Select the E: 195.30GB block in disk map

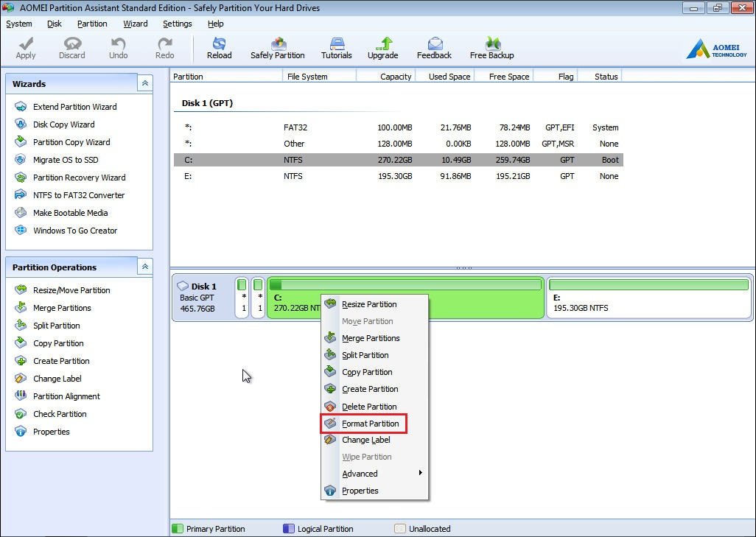click(648, 298)
